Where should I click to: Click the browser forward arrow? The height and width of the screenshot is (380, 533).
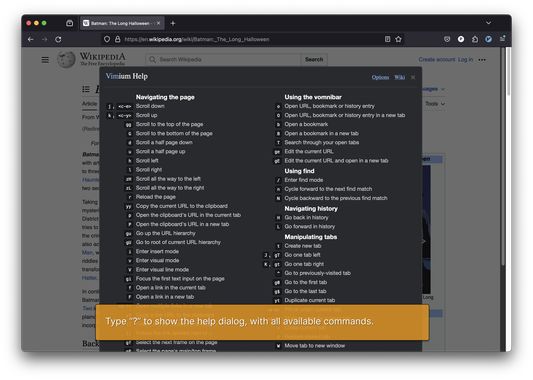click(45, 39)
